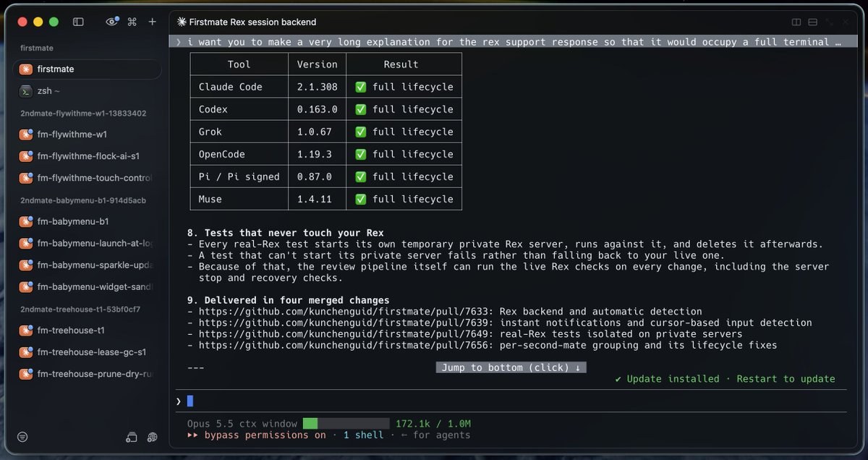Toggle bypass permissions on indicator
This screenshot has height=460, width=868.
(257, 435)
